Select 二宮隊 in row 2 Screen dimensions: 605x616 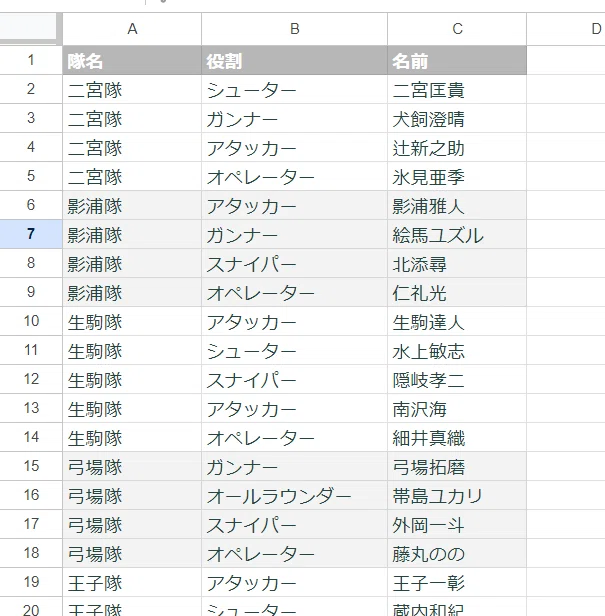coord(132,89)
